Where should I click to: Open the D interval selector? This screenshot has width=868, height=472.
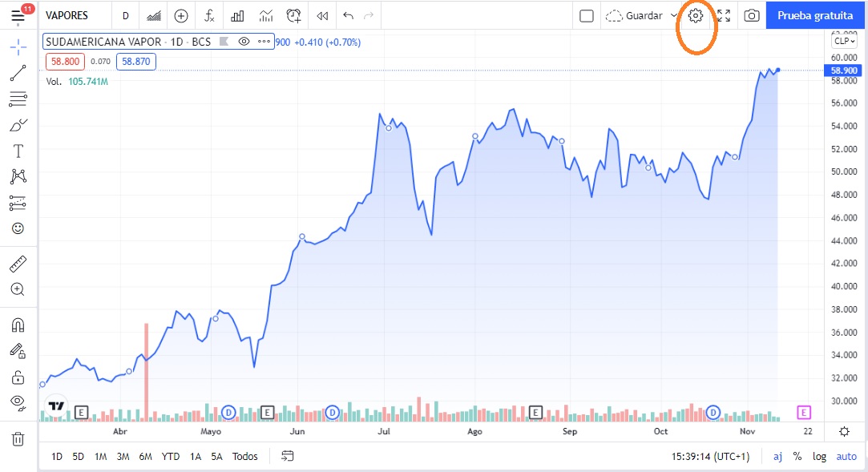click(x=126, y=15)
